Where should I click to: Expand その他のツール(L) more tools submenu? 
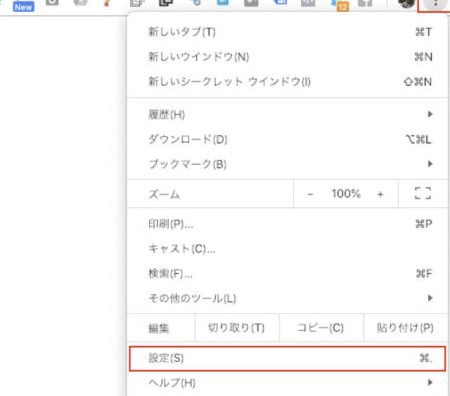[x=287, y=298]
